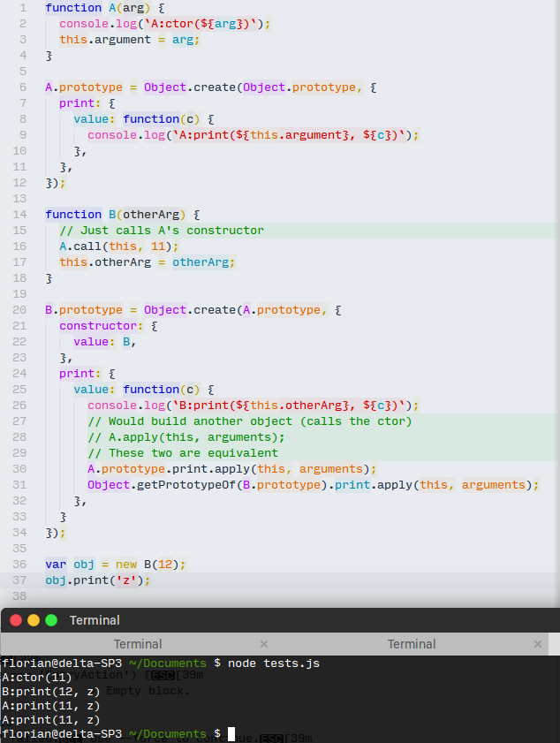Click the 'node tests.js' command in terminal

[x=274, y=663]
